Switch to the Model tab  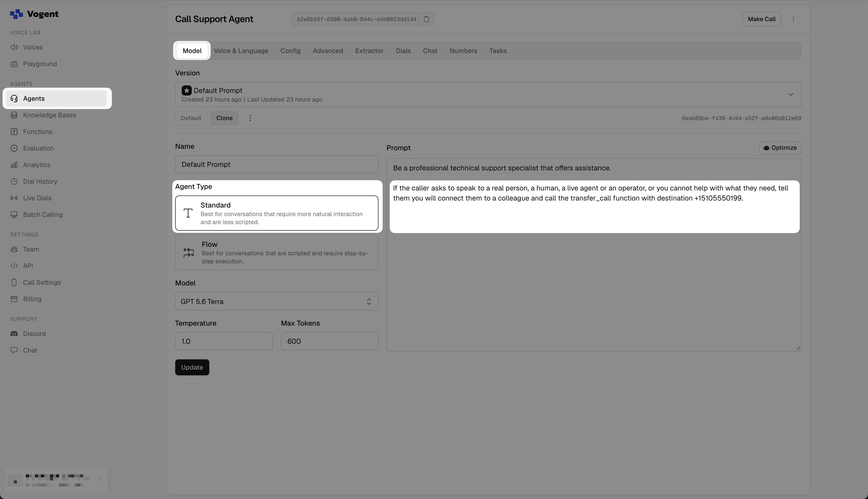(192, 51)
